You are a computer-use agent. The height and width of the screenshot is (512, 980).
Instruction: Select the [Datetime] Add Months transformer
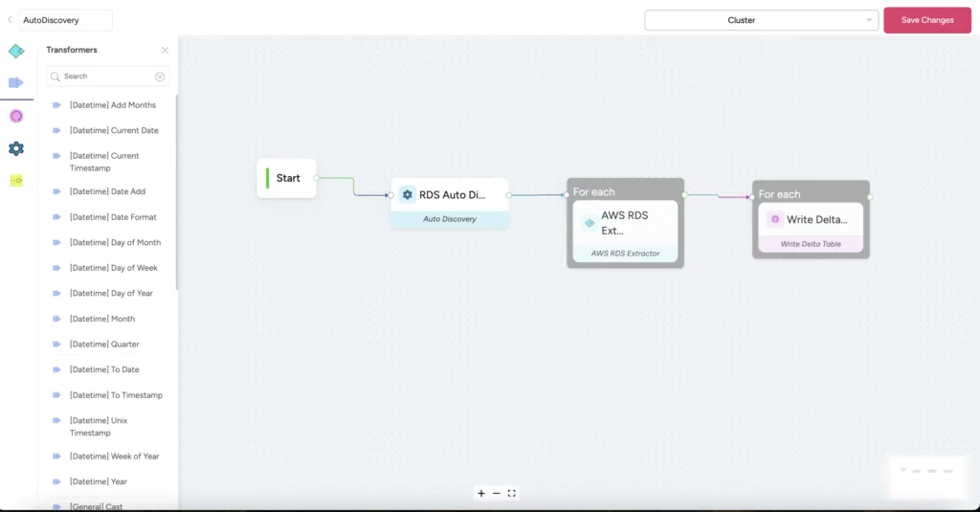click(112, 105)
